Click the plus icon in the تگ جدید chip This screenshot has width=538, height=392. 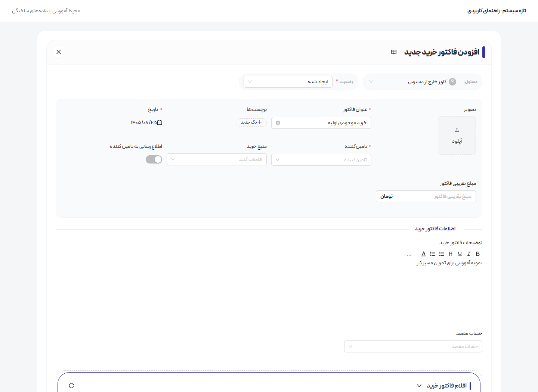pyautogui.click(x=260, y=122)
